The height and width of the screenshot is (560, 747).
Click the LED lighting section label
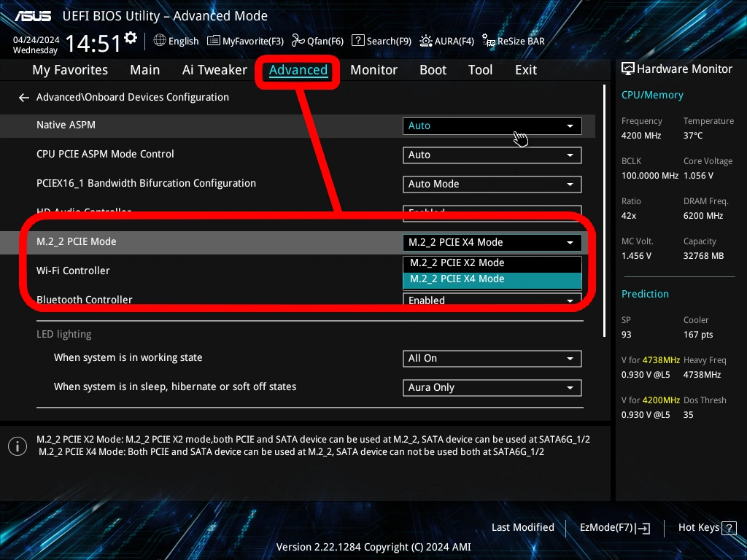(64, 334)
